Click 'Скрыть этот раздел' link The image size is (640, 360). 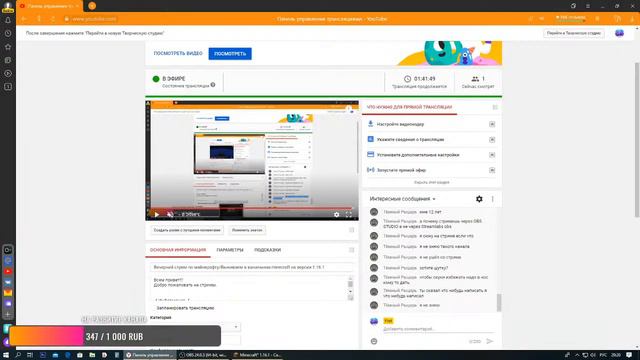432,182
